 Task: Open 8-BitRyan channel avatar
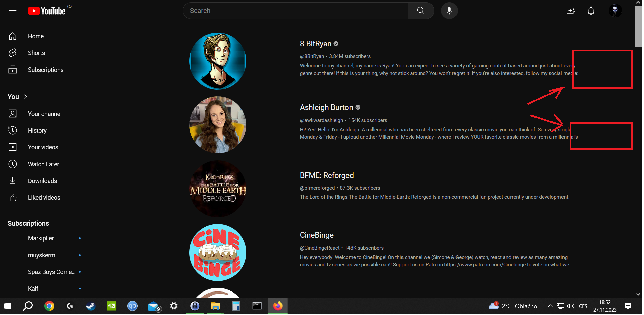(218, 61)
